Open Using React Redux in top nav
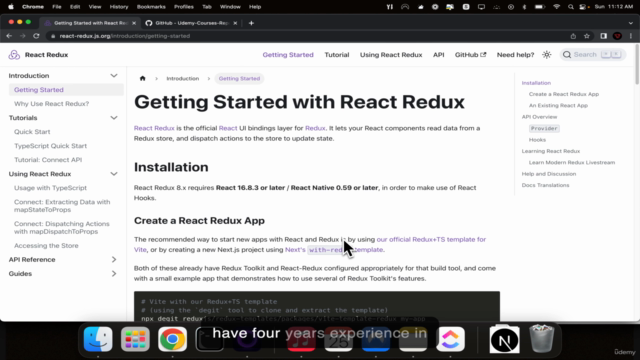The image size is (640, 360). click(391, 55)
